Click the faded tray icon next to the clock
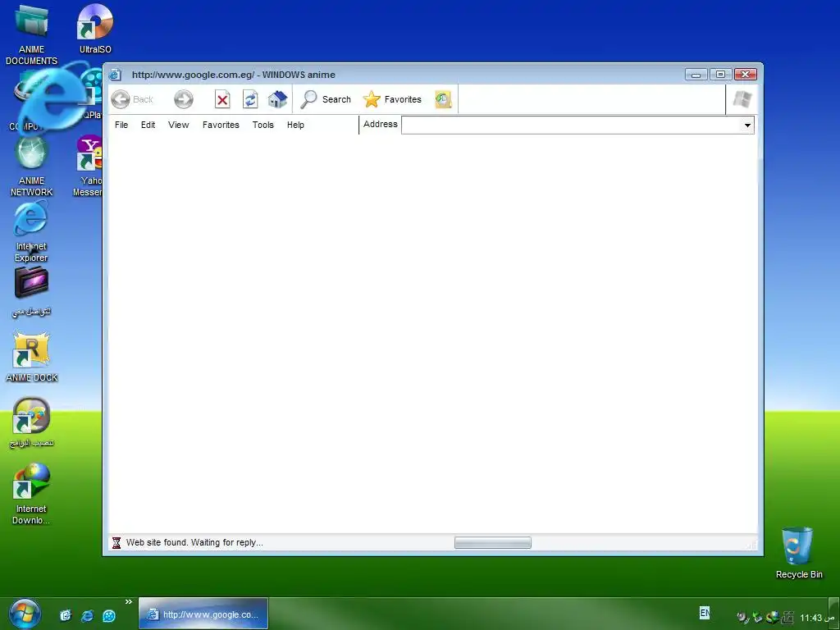The width and height of the screenshot is (840, 630). click(788, 617)
